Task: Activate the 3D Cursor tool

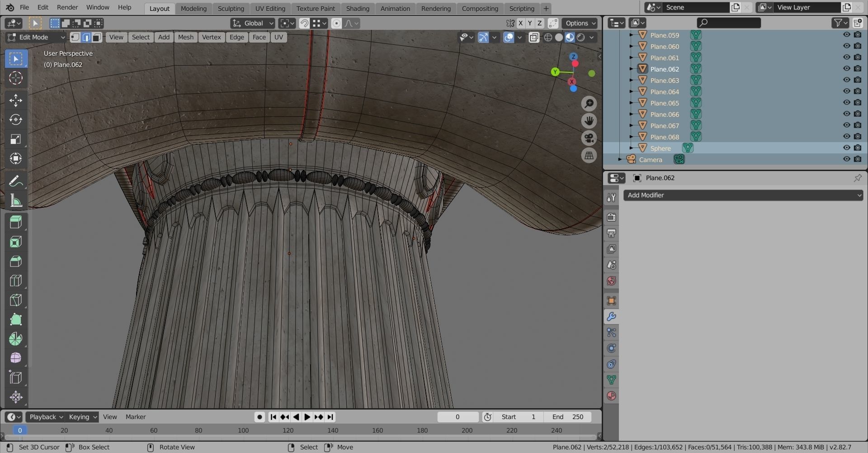Action: (x=16, y=78)
